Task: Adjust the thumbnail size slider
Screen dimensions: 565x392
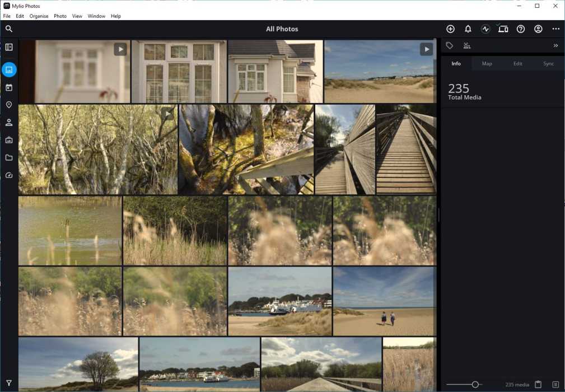Action: click(475, 385)
